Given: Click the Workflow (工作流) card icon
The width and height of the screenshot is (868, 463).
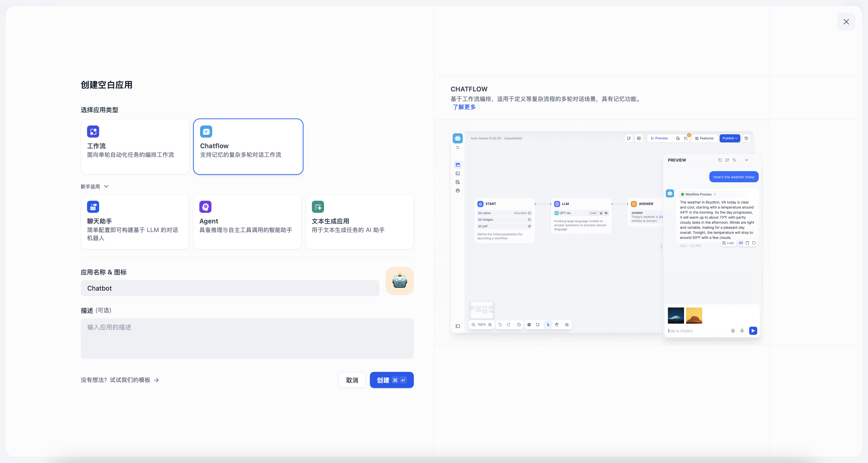Looking at the screenshot, I should click(x=93, y=132).
